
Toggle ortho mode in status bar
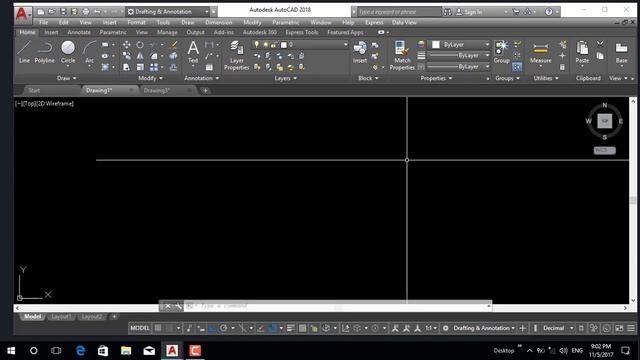click(x=212, y=328)
